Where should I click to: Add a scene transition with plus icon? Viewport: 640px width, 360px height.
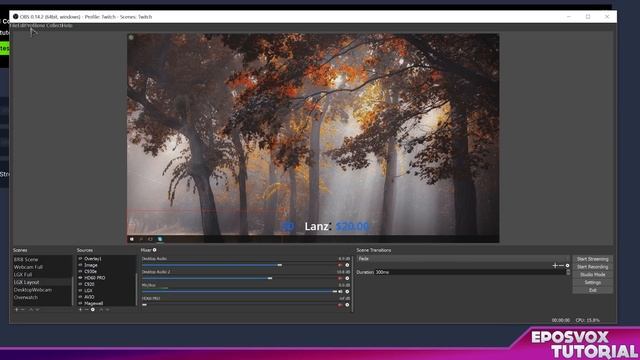tap(555, 265)
